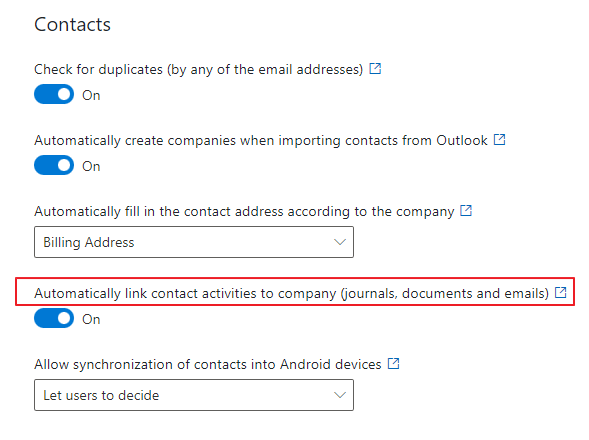Click external link icon beside Android devices synchronization
Viewport: 589px width, 440px height.
coord(393,364)
